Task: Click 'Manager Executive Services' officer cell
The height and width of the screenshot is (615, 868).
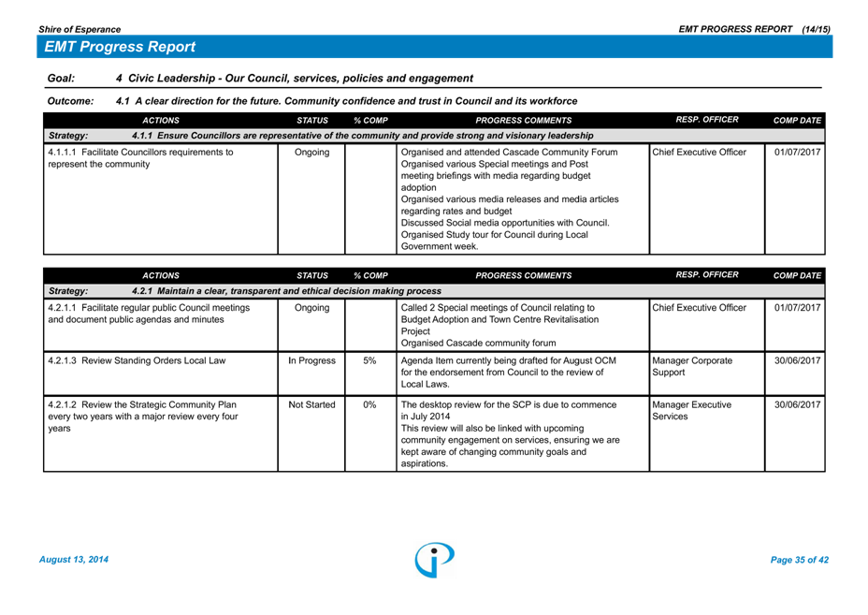Action: pos(691,411)
